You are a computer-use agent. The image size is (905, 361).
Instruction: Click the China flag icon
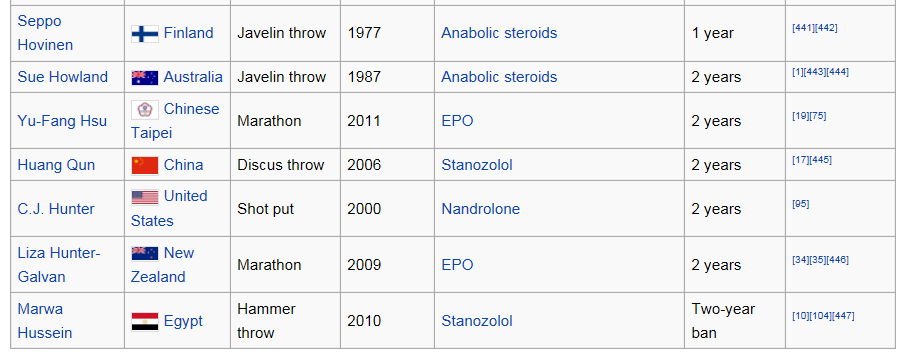(x=144, y=165)
